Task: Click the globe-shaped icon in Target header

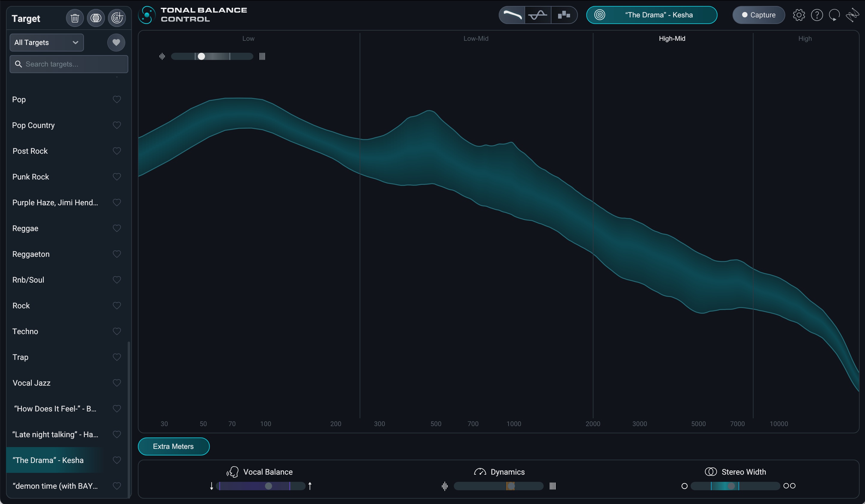Action: 96,18
